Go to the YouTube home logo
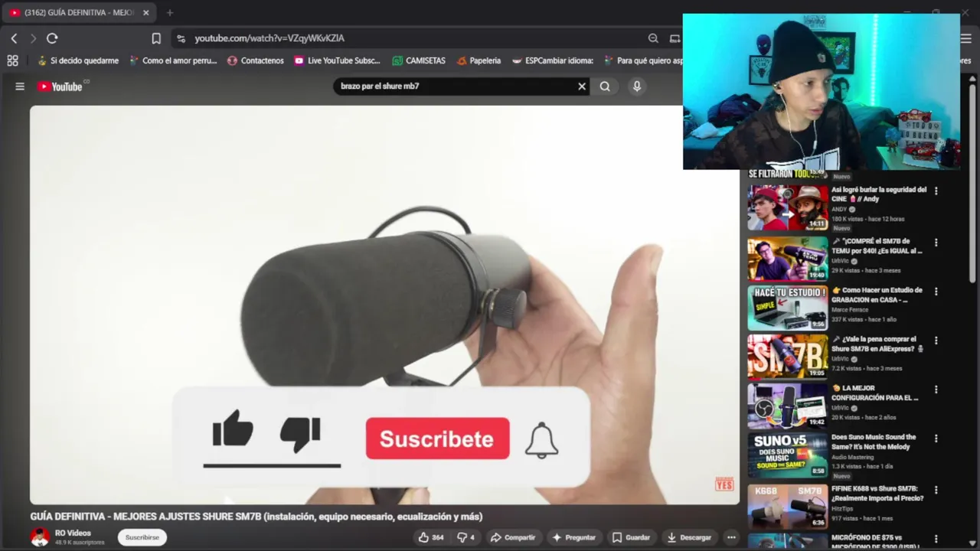 point(60,86)
